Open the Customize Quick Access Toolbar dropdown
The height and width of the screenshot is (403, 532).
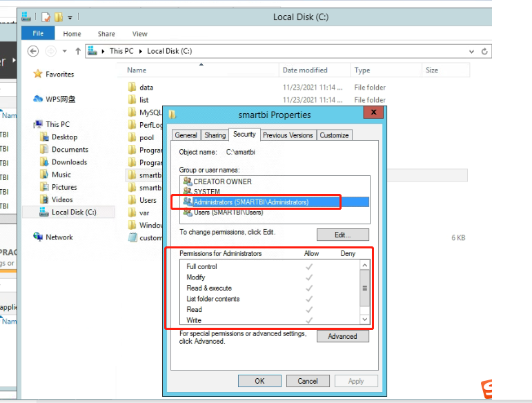pyautogui.click(x=70, y=17)
